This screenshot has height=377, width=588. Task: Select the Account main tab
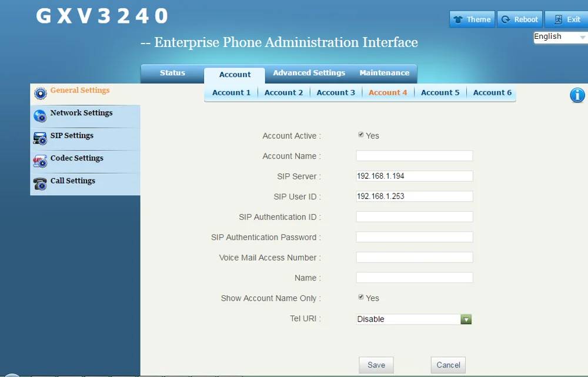click(x=235, y=75)
